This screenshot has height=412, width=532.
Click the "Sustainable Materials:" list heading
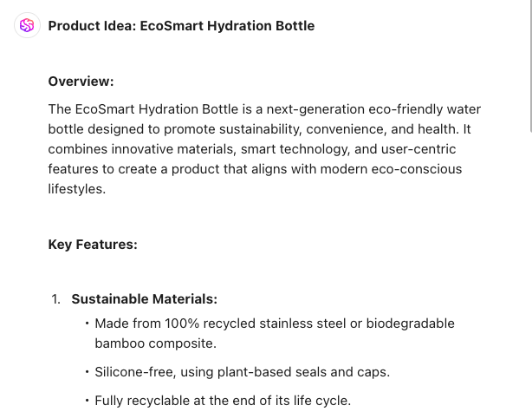click(x=144, y=299)
